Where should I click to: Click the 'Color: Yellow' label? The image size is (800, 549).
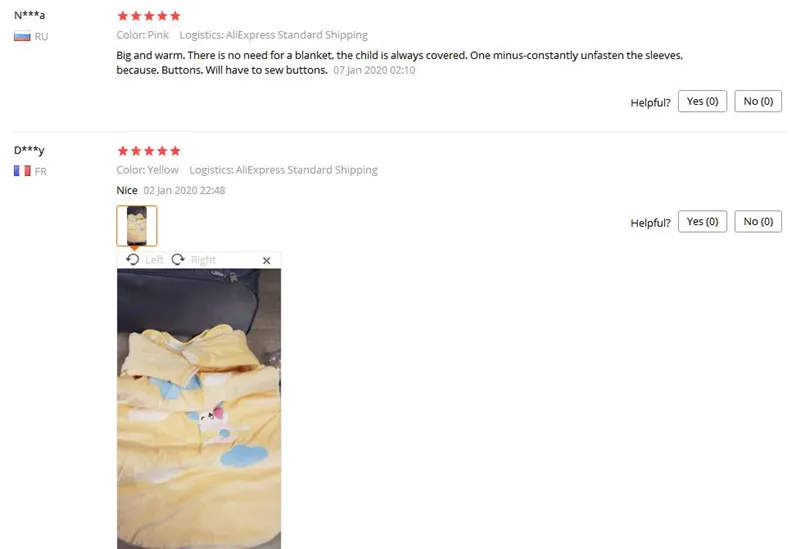147,170
